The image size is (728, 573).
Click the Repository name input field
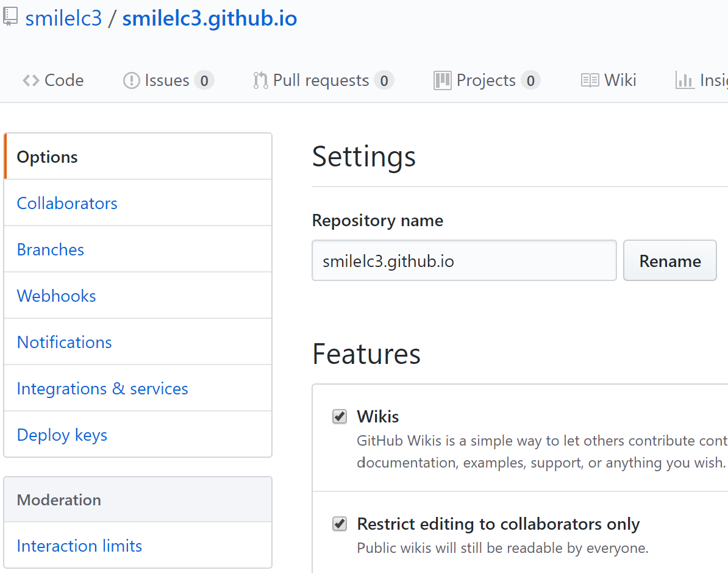point(464,260)
